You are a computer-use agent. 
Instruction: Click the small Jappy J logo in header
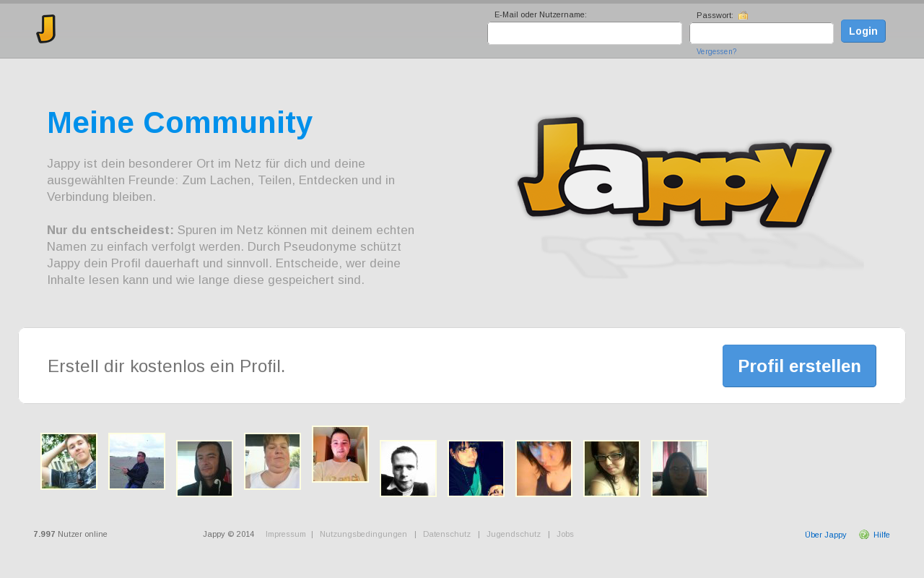click(46, 29)
